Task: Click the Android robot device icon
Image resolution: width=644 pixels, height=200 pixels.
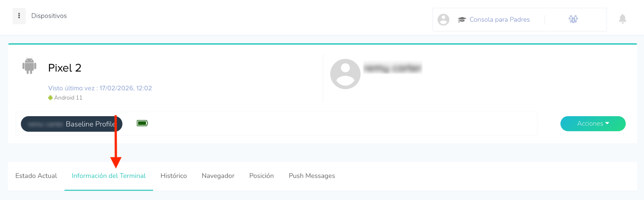Action: tap(29, 66)
